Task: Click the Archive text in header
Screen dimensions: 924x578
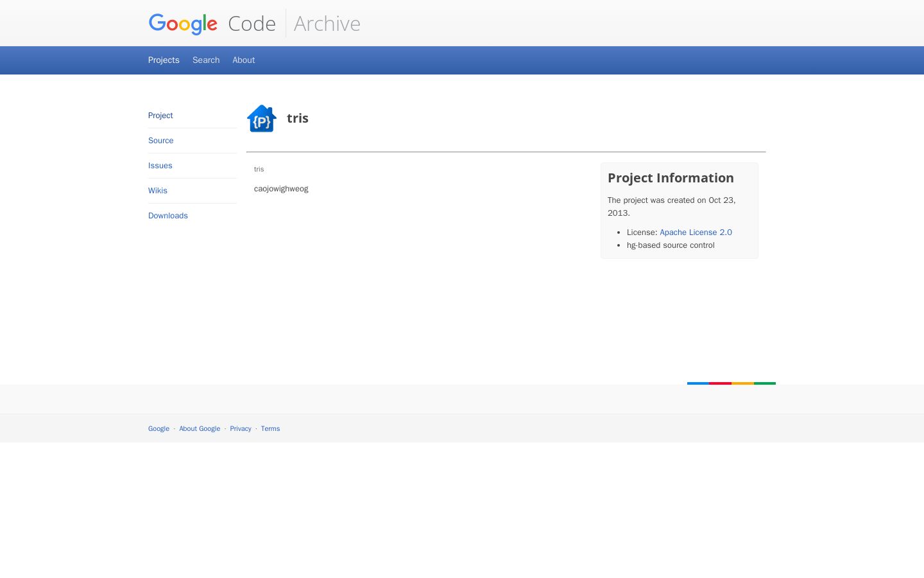Action: 327,24
